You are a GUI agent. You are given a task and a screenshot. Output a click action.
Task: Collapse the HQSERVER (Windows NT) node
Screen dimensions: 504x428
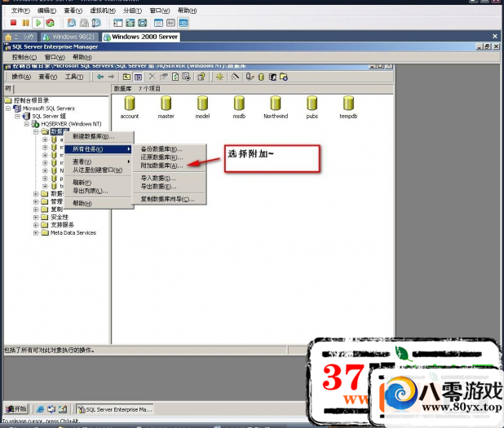(27, 124)
